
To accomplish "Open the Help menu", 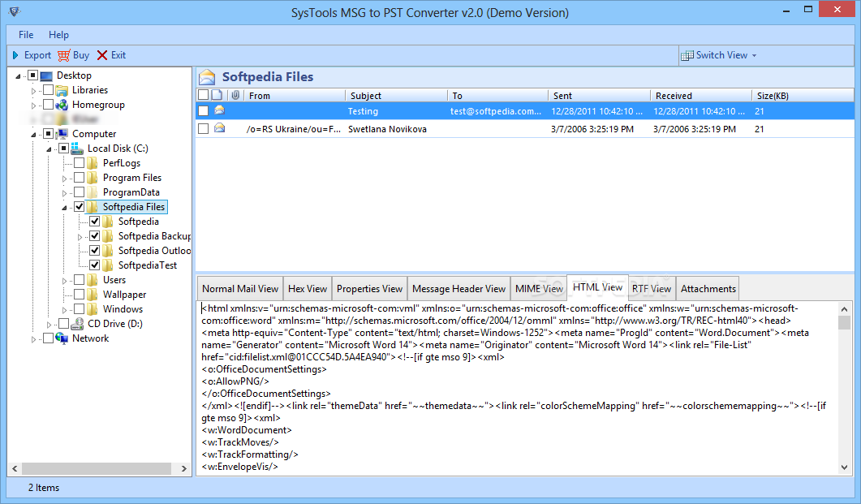I will click(58, 35).
